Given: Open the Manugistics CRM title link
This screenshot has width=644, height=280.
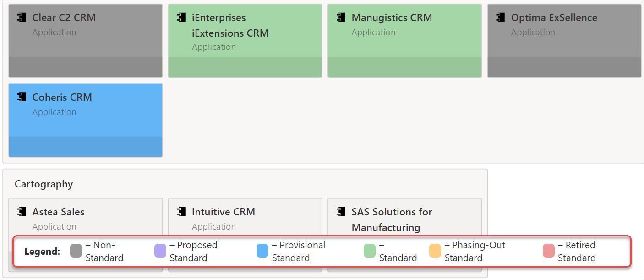Looking at the screenshot, I should coord(392,18).
